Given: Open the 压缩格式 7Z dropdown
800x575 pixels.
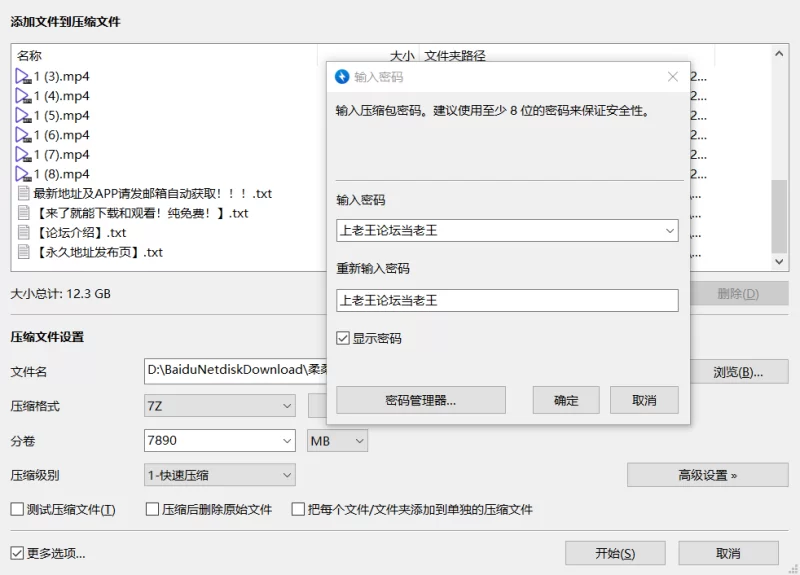Looking at the screenshot, I should pos(220,406).
